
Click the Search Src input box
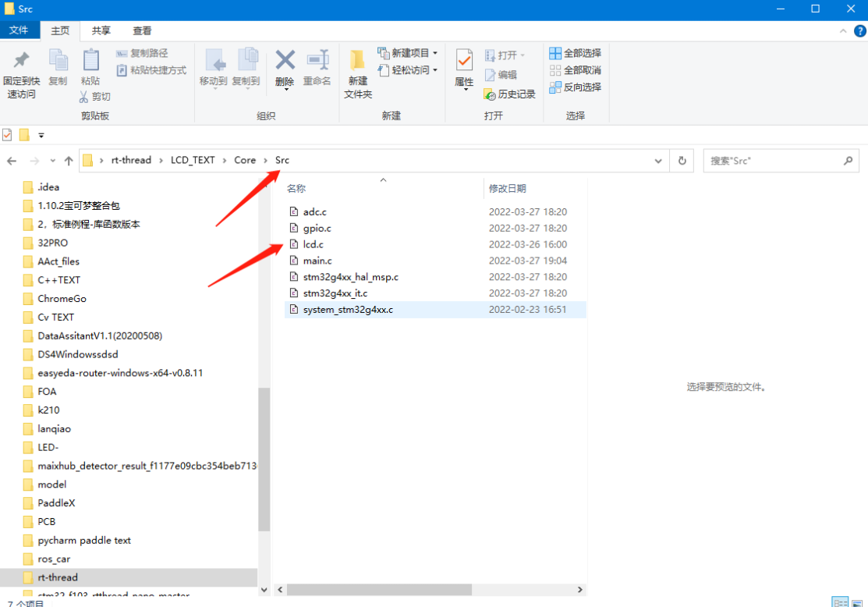coord(773,161)
